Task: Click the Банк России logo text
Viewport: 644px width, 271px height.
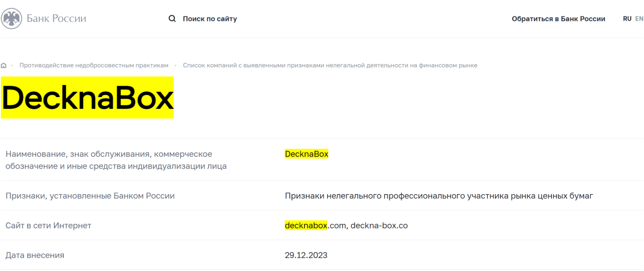Action: [x=56, y=19]
